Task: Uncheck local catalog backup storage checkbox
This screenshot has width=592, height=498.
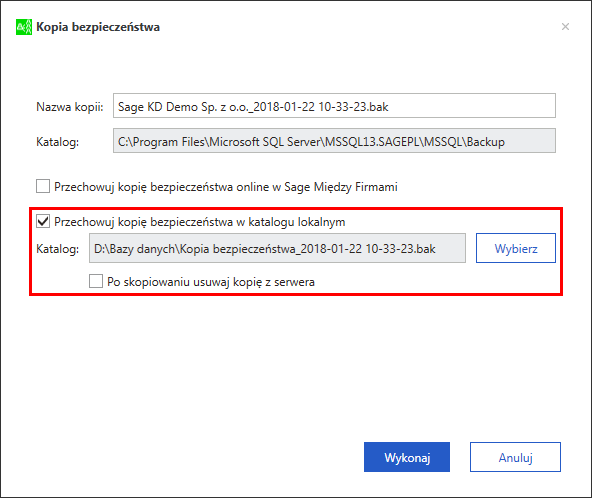Action: 43,221
